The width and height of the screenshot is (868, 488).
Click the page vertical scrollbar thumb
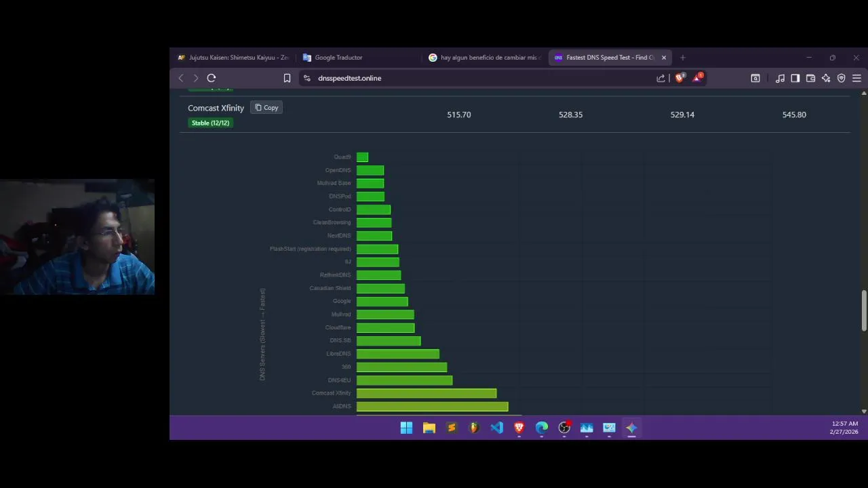(864, 311)
